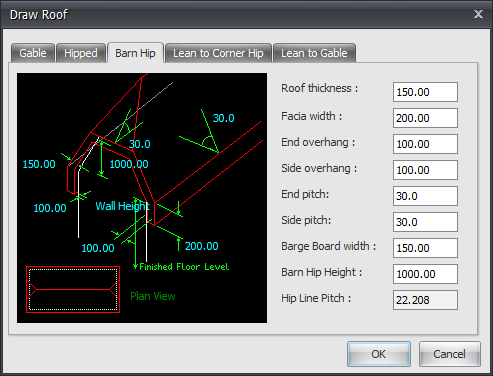493x376 pixels.
Task: Edit the End pitch field
Action: (425, 196)
